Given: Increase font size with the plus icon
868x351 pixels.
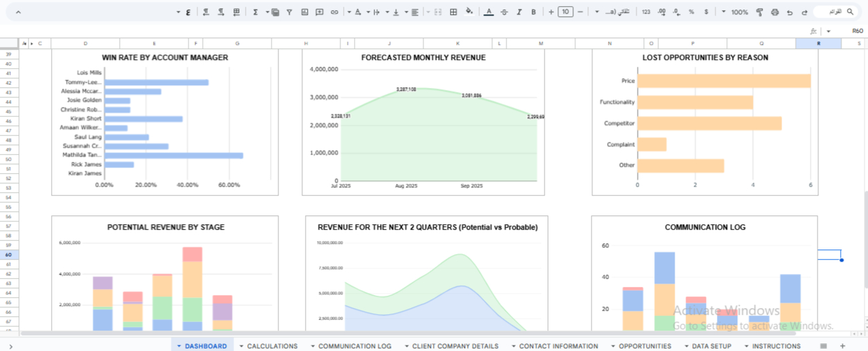Looking at the screenshot, I should [x=551, y=12].
